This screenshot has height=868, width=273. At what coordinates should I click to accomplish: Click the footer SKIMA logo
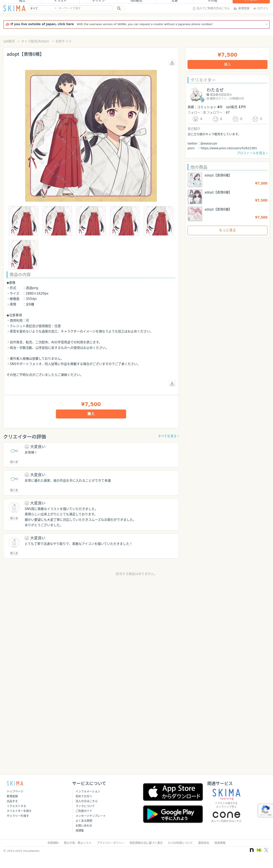pyautogui.click(x=15, y=783)
